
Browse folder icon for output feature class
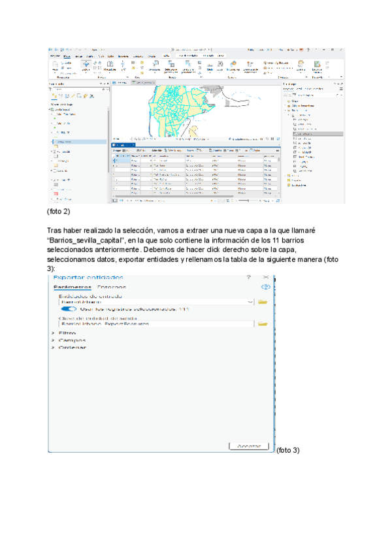coord(263,323)
